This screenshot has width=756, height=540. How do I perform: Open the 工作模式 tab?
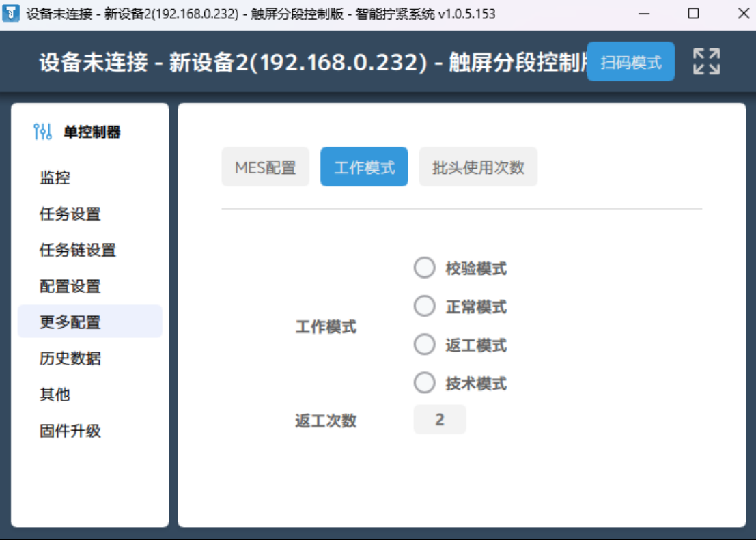pos(364,167)
